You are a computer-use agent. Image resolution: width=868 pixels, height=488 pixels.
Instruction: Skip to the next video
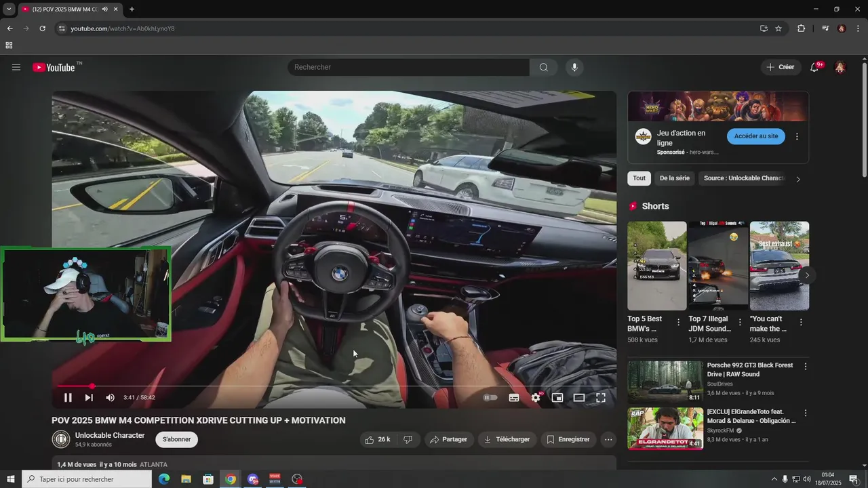(x=89, y=398)
